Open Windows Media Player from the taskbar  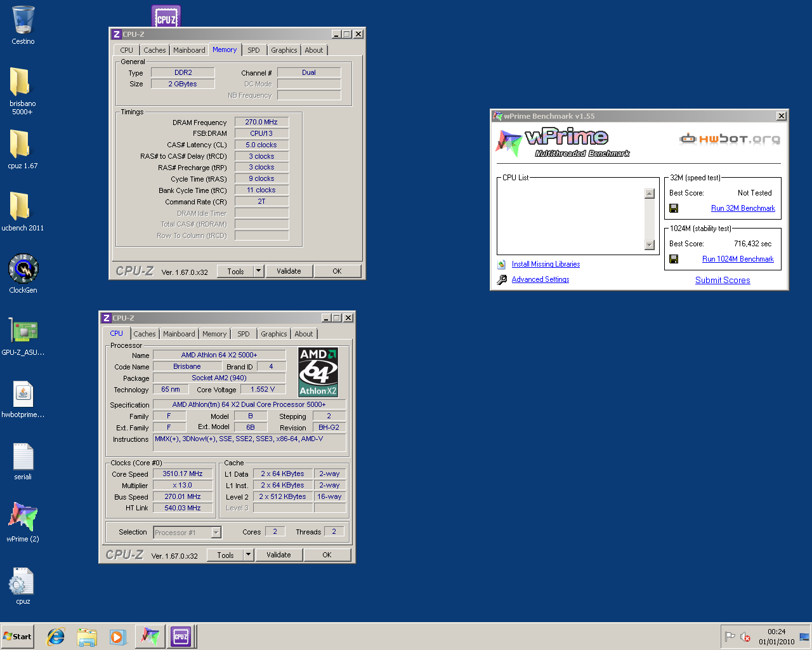(x=118, y=636)
